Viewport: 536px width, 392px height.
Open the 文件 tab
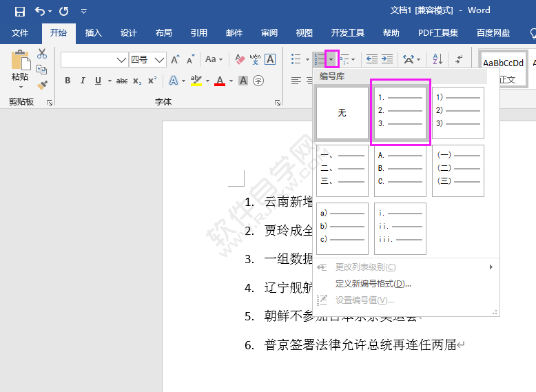coord(20,33)
